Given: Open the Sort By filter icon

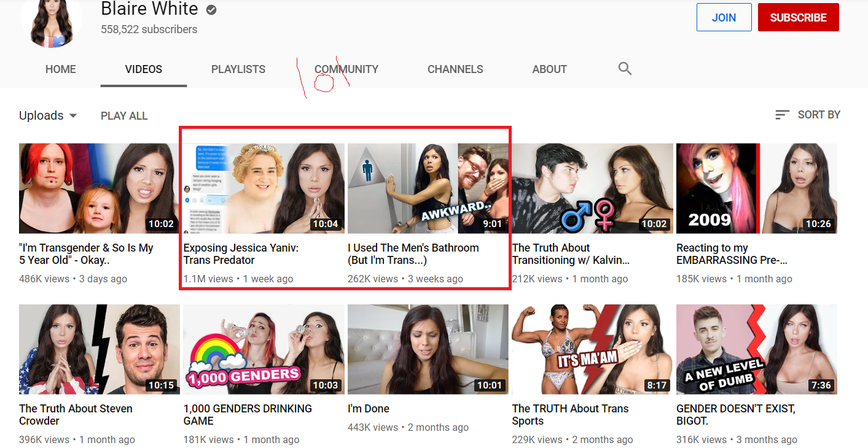Looking at the screenshot, I should [782, 115].
